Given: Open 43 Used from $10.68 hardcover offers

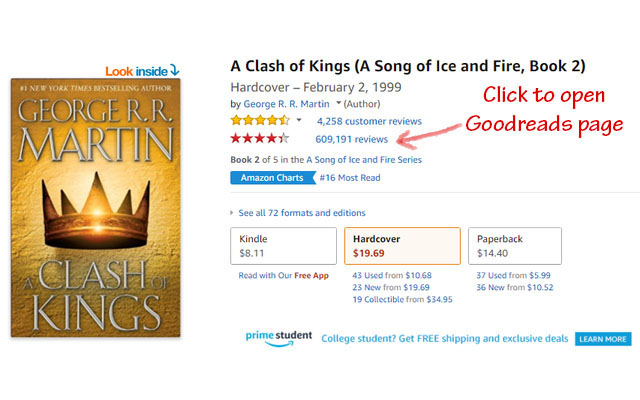Looking at the screenshot, I should click(x=392, y=276).
